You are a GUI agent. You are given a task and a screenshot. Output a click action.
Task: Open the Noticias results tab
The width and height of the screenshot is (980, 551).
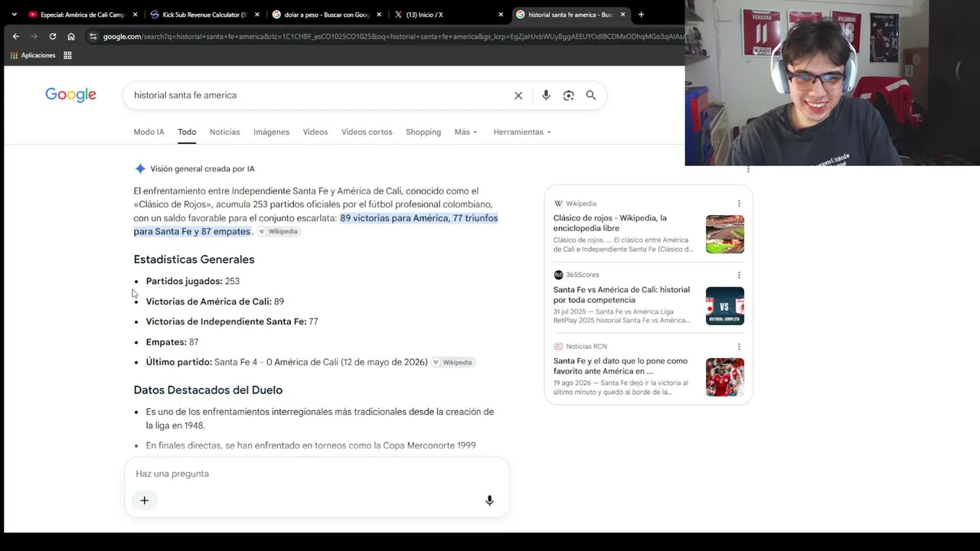click(225, 132)
